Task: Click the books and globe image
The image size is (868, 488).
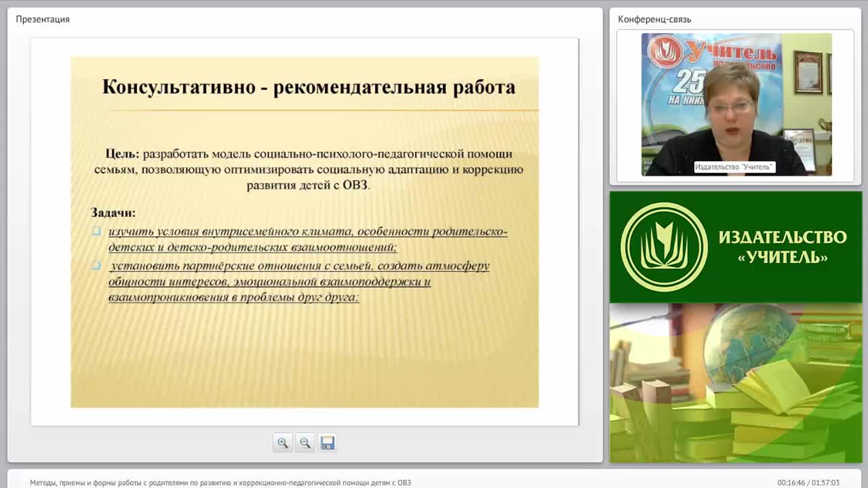Action: click(736, 383)
